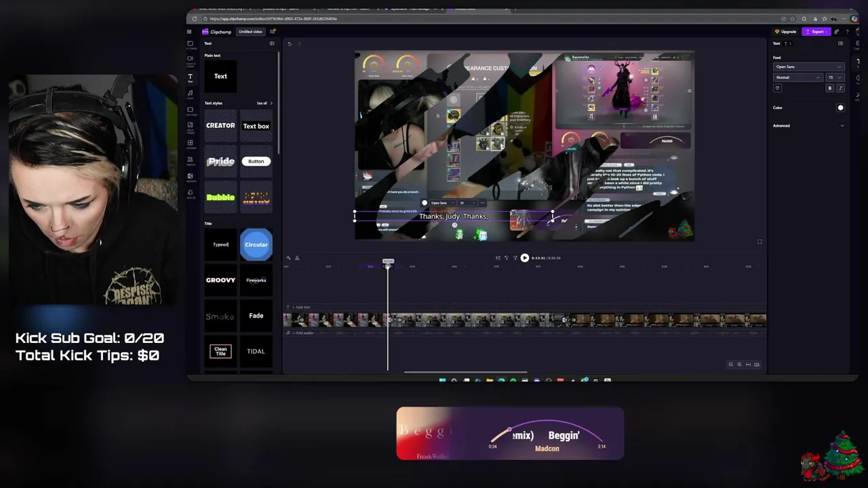This screenshot has height=488, width=868.
Task: Add the Bubble text style
Action: click(220, 197)
